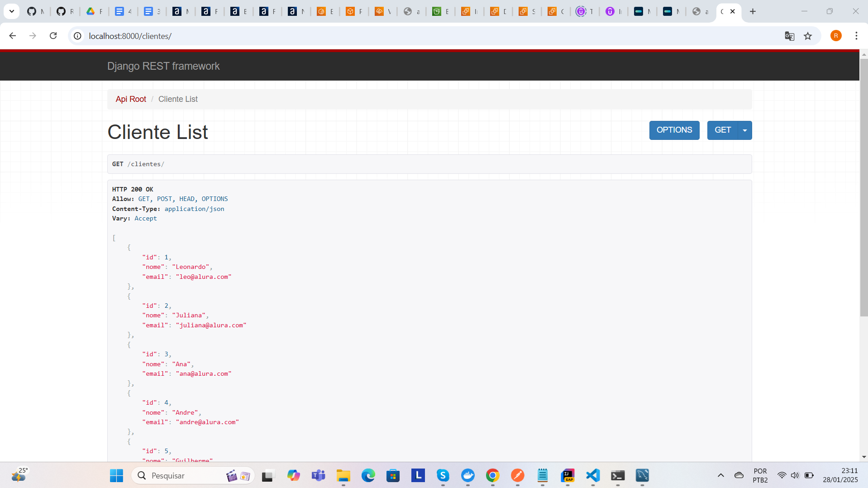The height and width of the screenshot is (488, 868).
Task: Click the name value Juliana
Action: click(189, 316)
